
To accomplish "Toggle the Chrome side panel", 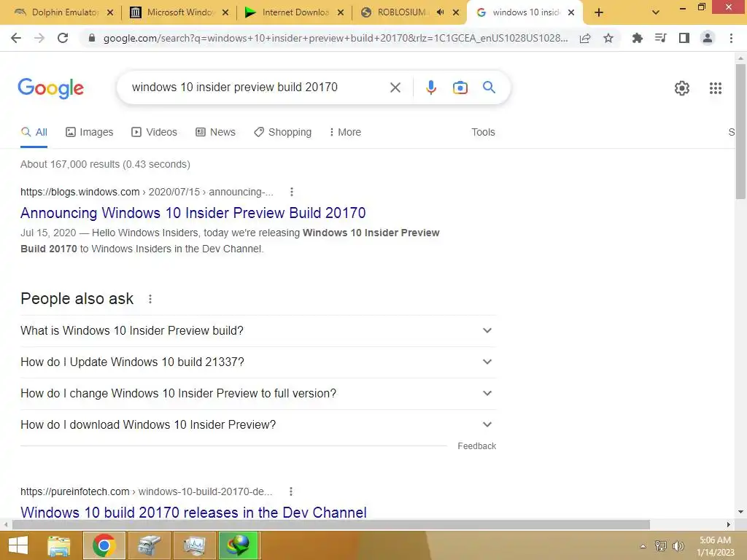I will 684,38.
